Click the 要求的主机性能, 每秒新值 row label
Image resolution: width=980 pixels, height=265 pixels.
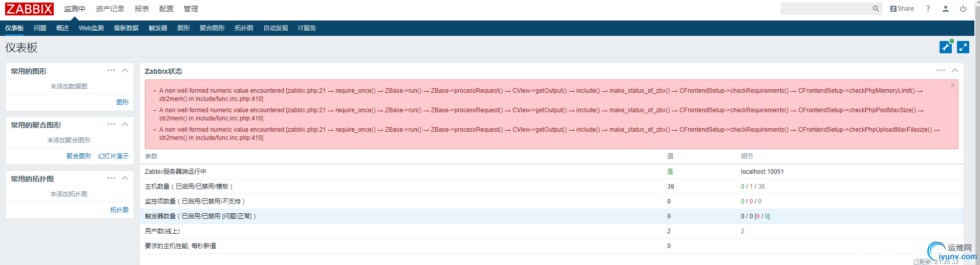tap(180, 246)
